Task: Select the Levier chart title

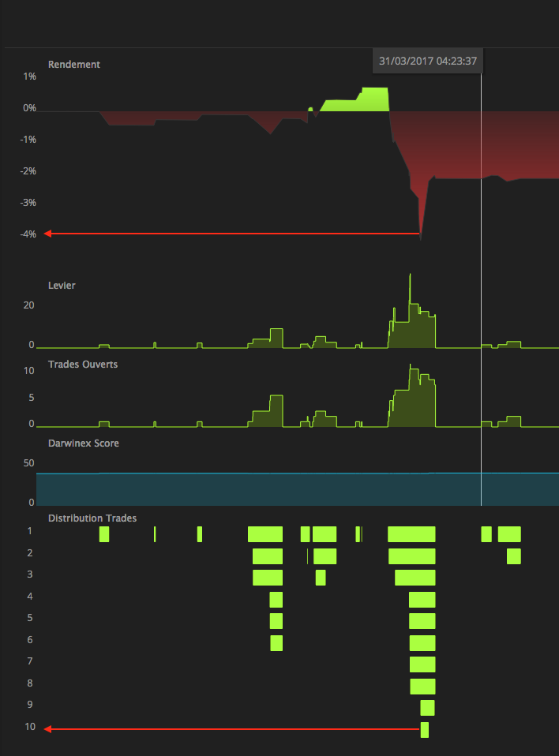Action: point(62,285)
